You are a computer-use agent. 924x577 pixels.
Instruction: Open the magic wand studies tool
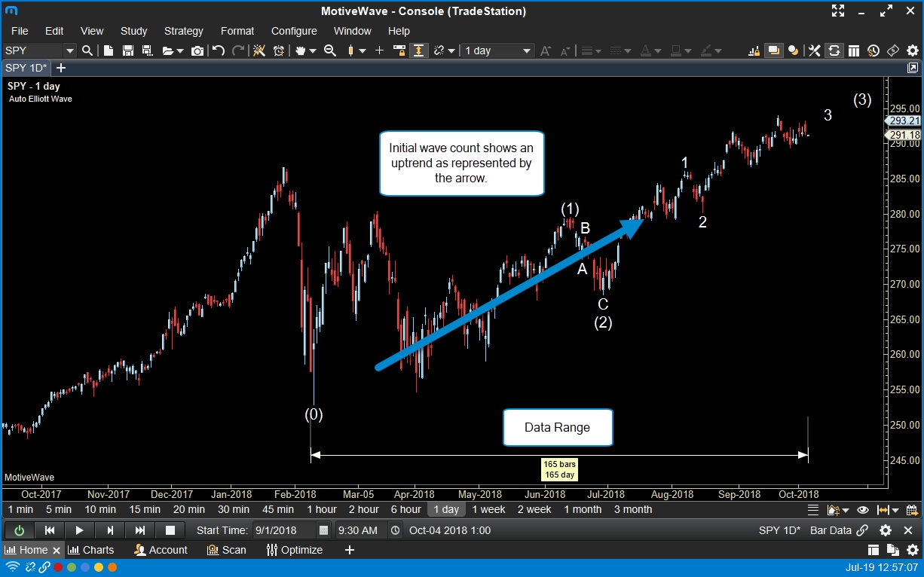259,50
